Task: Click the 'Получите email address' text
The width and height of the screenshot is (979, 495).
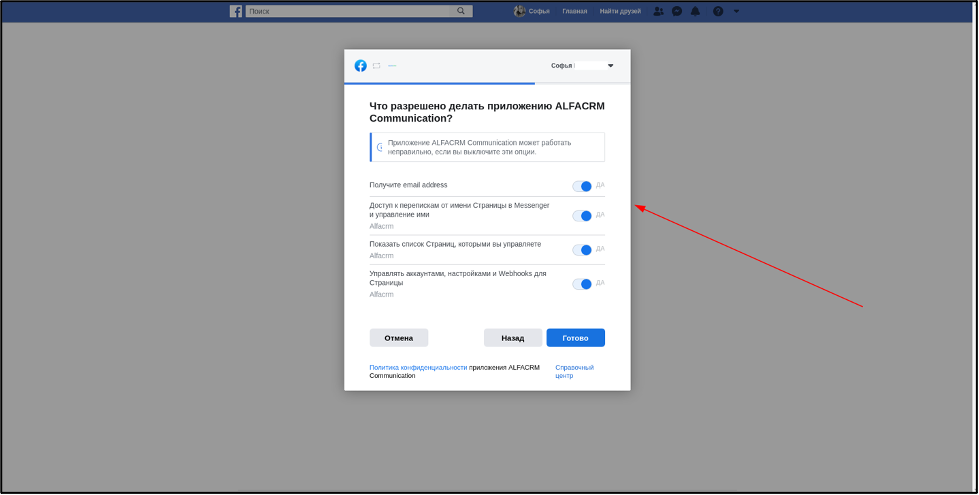Action: tap(408, 185)
